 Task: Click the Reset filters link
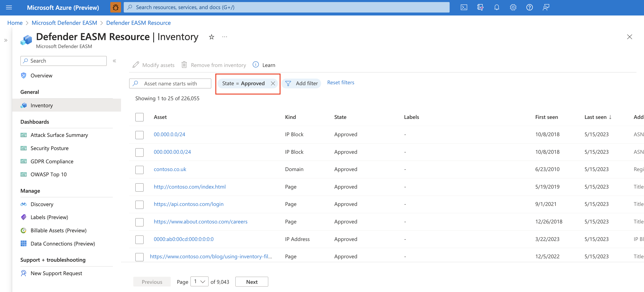pos(340,82)
